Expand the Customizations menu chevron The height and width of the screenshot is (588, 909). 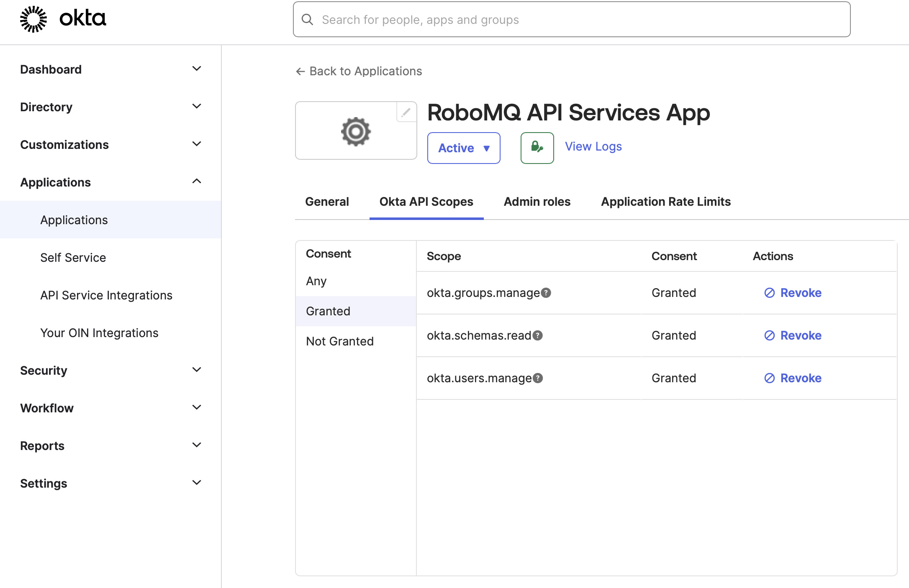[x=196, y=144]
